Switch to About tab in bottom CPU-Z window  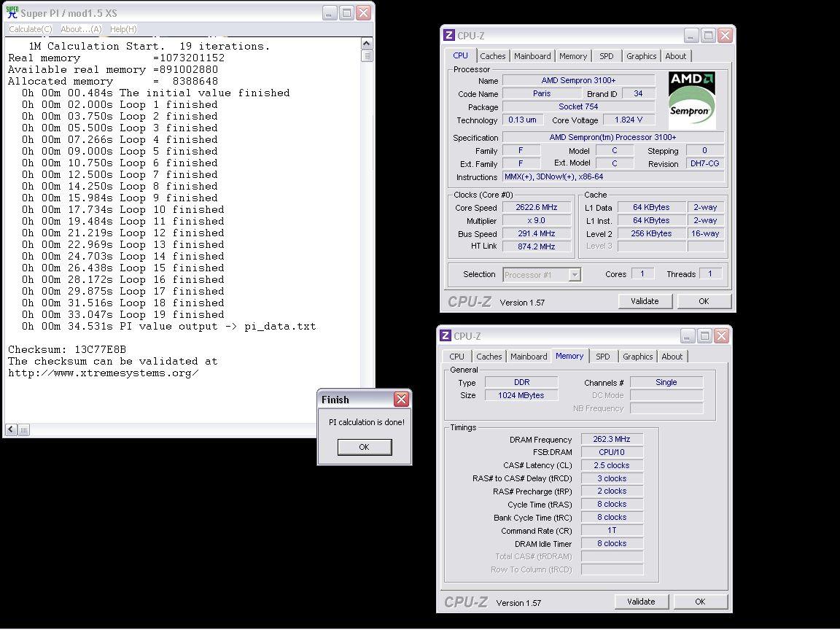pyautogui.click(x=672, y=357)
